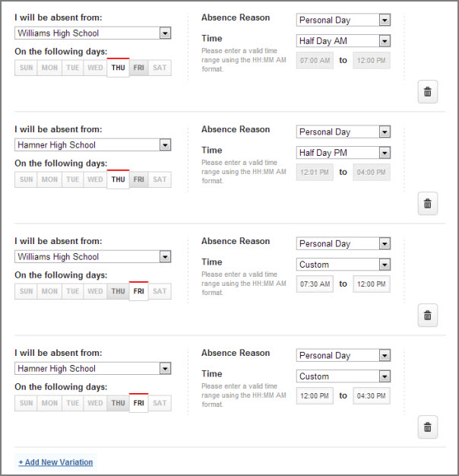Delete the 07:30 AM custom variation
This screenshot has width=459, height=476.
coord(427,316)
